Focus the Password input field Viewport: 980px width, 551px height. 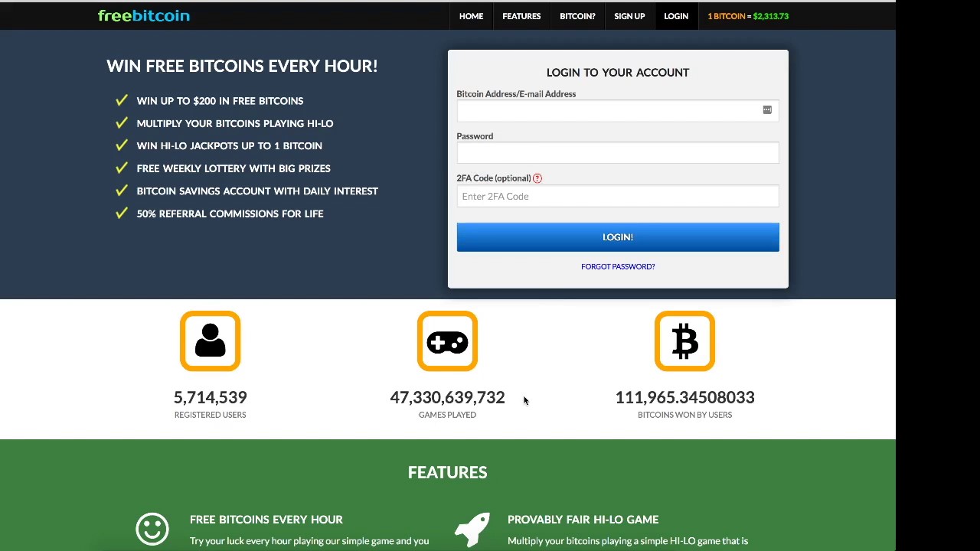[618, 152]
